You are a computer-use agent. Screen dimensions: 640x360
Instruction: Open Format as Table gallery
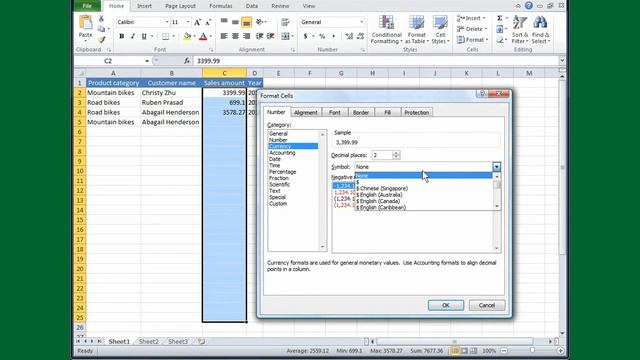click(x=416, y=29)
